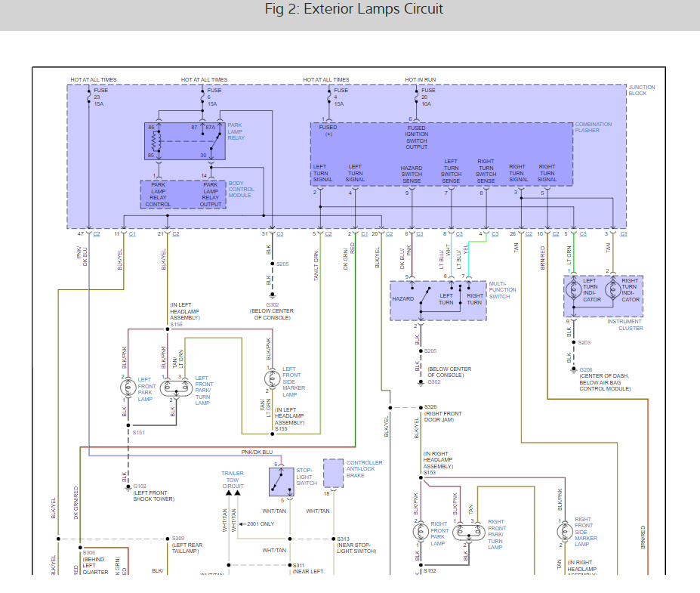Click the 'FUSE 4 15A' label

point(341,97)
